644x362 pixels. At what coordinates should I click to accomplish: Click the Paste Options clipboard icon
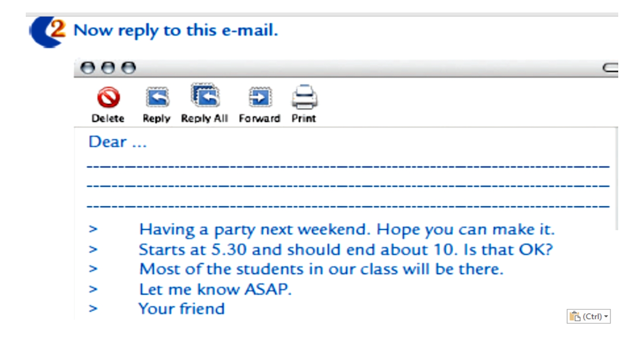pos(575,317)
